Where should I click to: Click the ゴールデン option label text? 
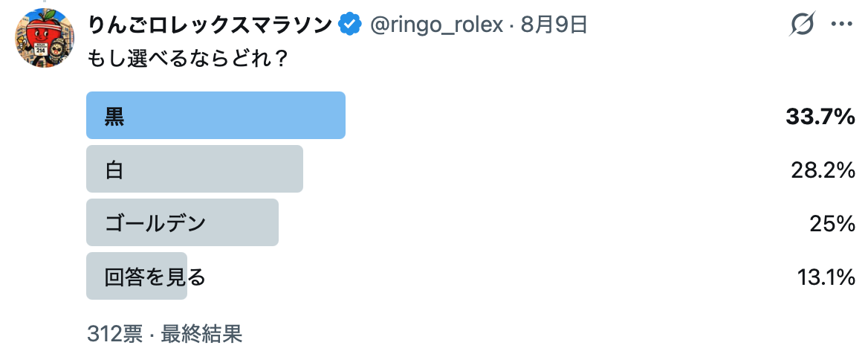click(155, 224)
